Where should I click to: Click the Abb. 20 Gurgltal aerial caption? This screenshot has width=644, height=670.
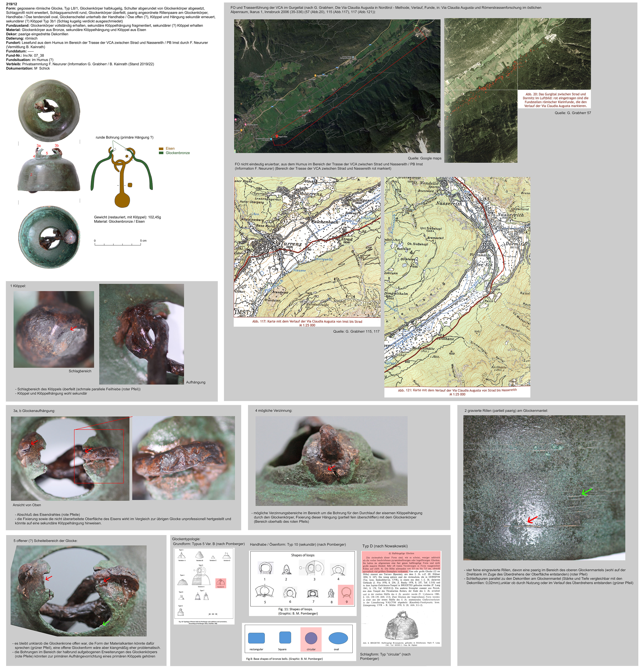coord(556,100)
